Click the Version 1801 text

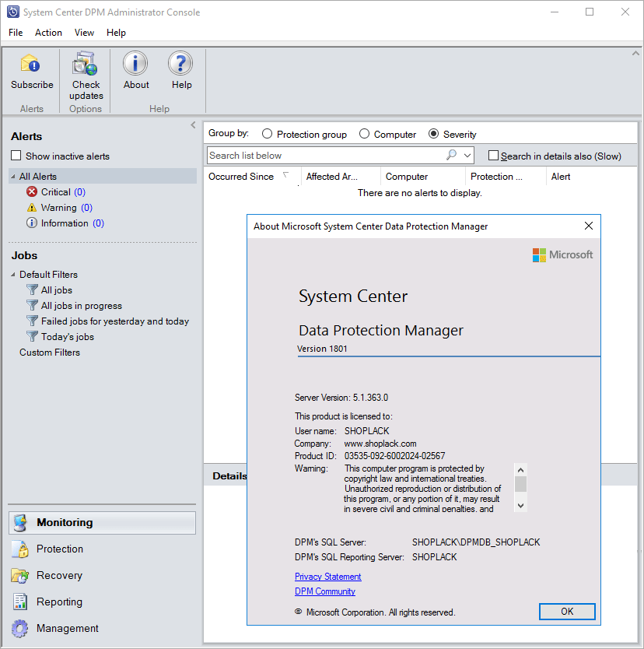click(x=322, y=349)
